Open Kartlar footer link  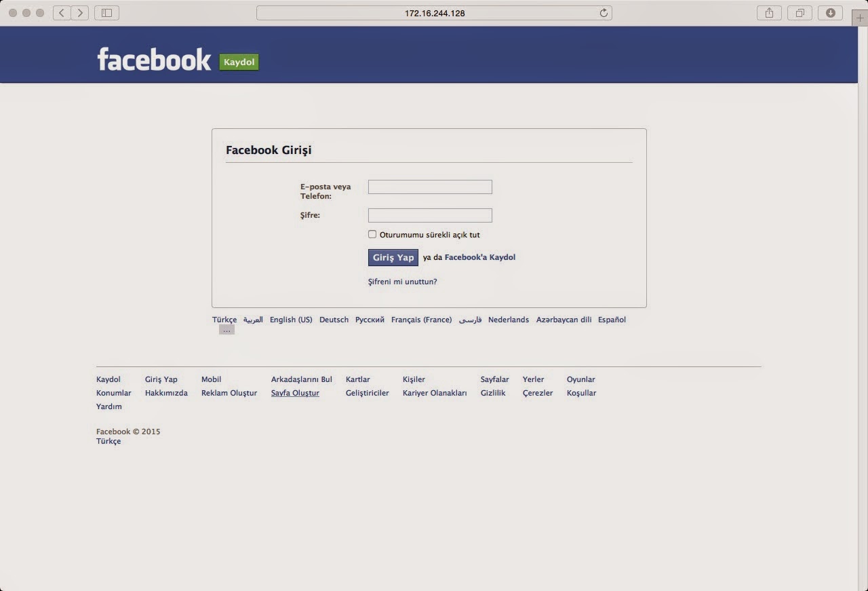[x=358, y=379]
